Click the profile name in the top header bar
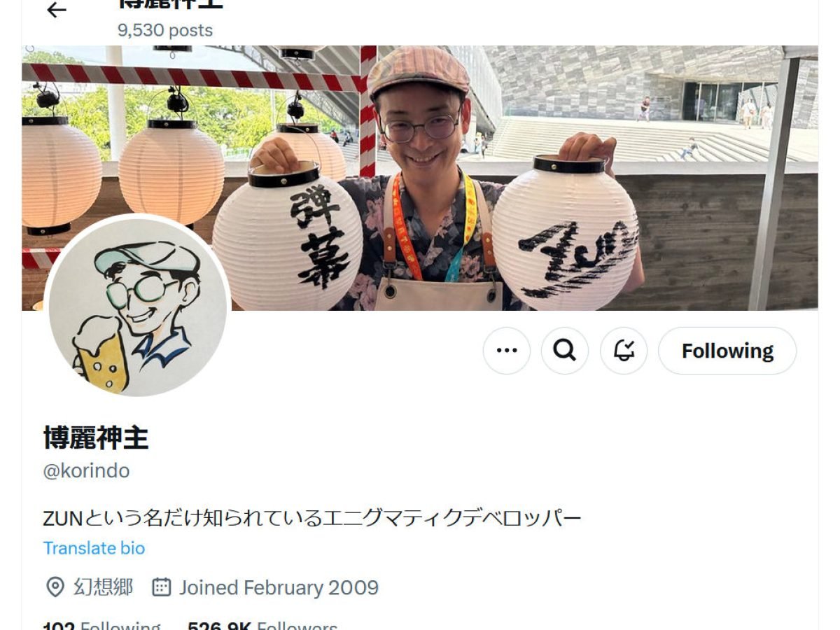Image resolution: width=840 pixels, height=630 pixels. coord(170,3)
